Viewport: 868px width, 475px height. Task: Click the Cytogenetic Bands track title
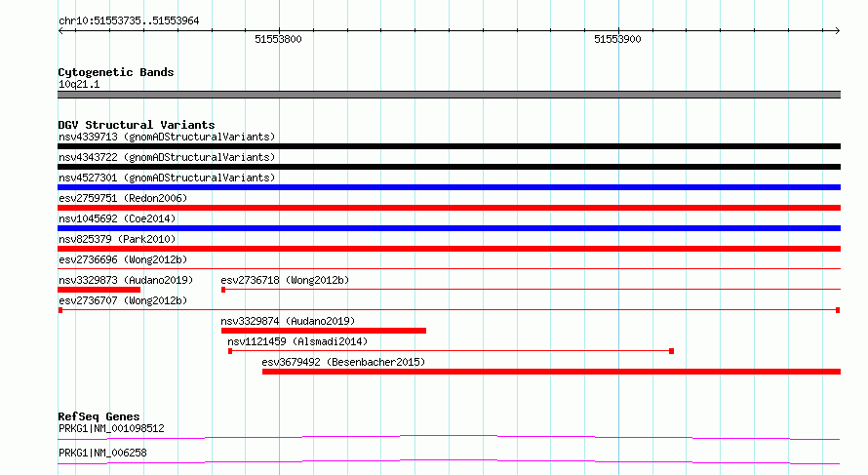[x=116, y=72]
